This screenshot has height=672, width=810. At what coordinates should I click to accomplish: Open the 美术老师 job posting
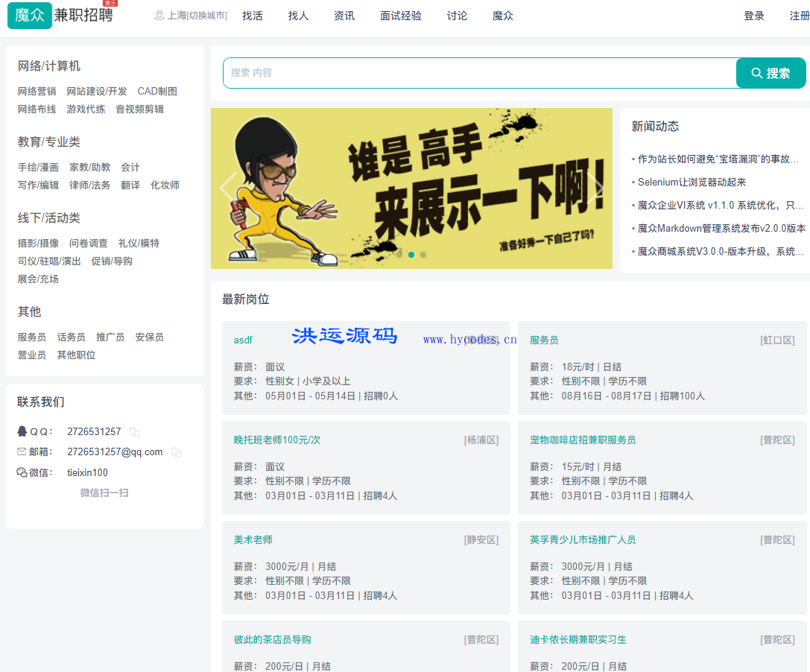(x=253, y=540)
